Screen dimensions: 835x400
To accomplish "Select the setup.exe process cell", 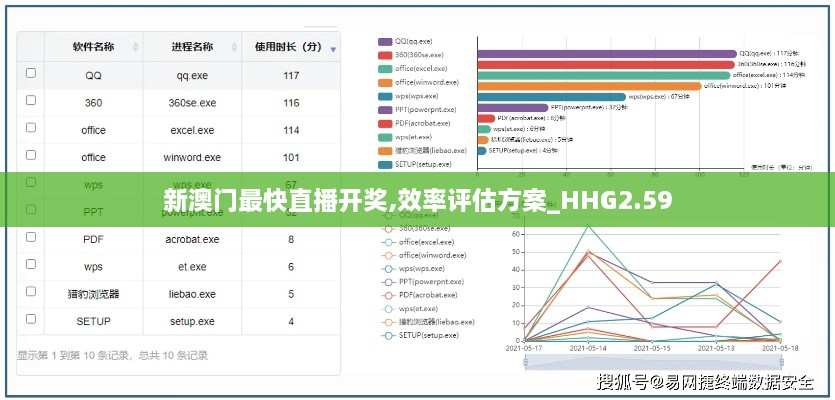I will coord(192,321).
